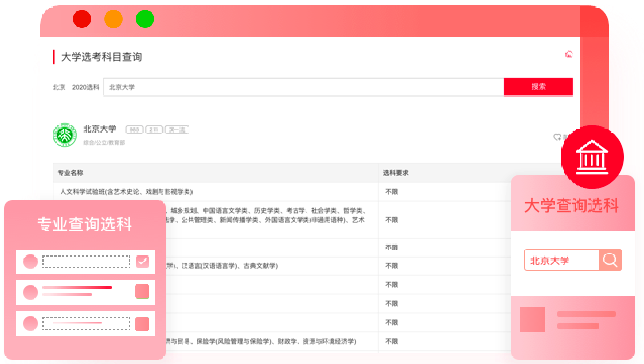The height and width of the screenshot is (364, 644).
Task: Check the box in the third 专业查询选科 row
Action: click(x=142, y=324)
